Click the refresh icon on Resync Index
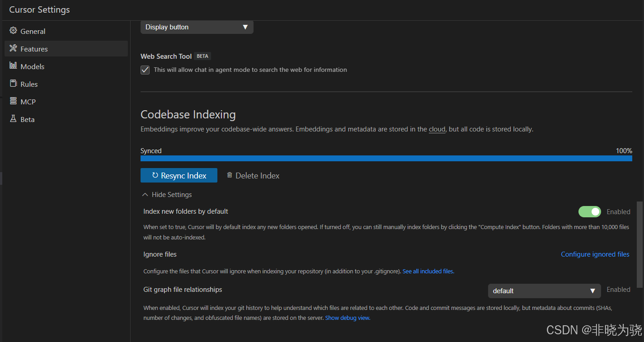The image size is (644, 342). [155, 176]
